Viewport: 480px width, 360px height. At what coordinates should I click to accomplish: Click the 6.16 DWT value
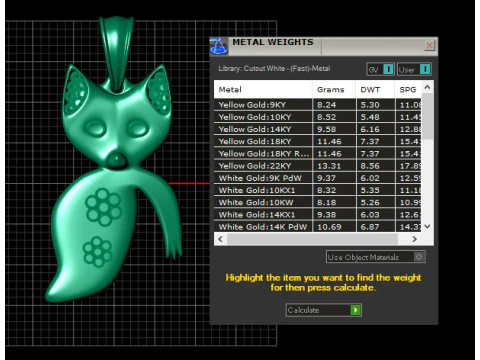click(x=370, y=129)
